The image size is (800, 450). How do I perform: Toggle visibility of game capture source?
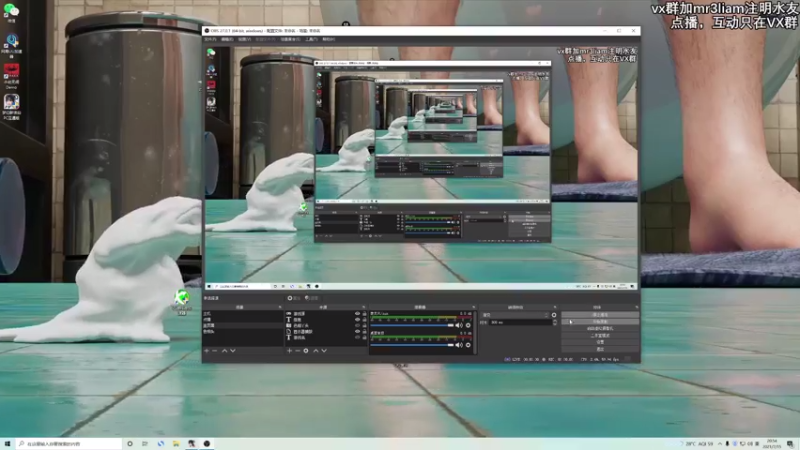(x=357, y=313)
